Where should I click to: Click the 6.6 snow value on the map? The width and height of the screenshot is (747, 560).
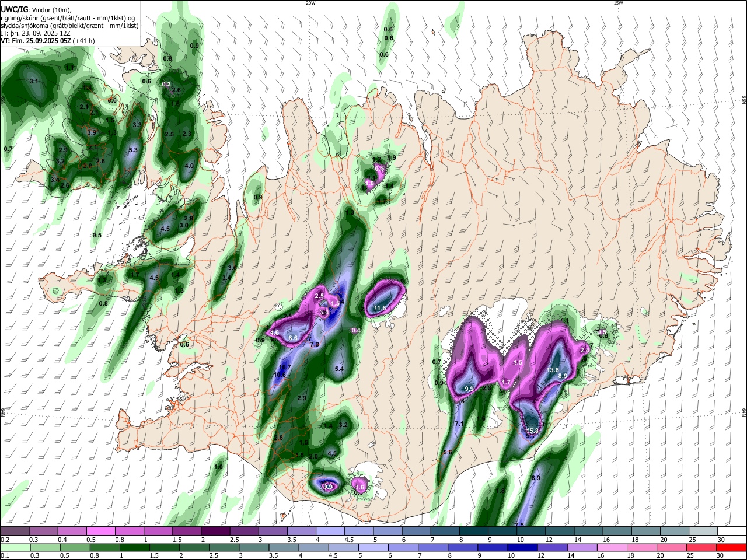click(x=293, y=338)
